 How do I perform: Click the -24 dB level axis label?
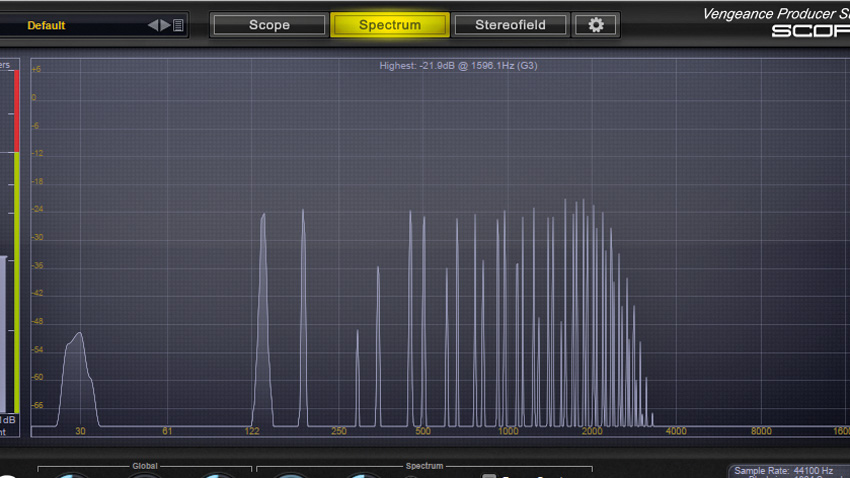click(37, 209)
